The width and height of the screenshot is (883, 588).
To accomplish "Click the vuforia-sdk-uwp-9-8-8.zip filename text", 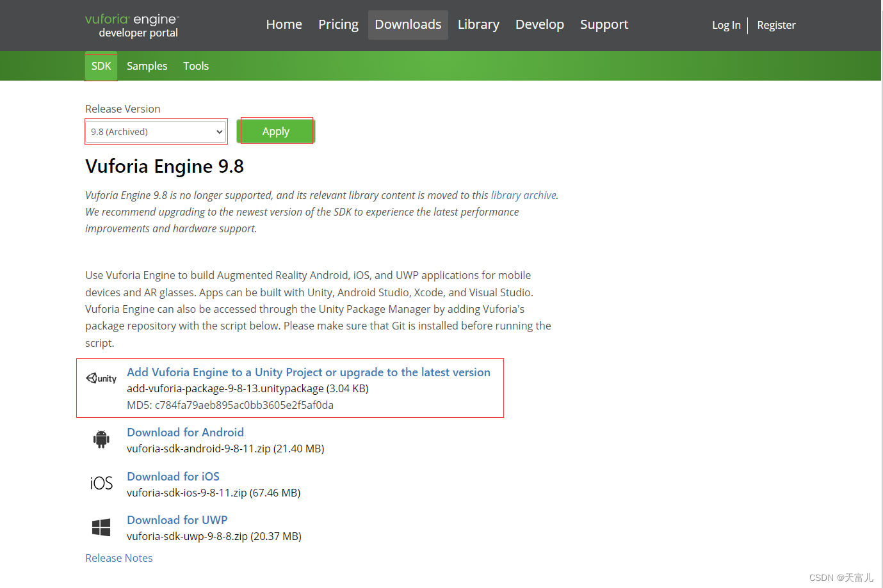I will pos(187,536).
